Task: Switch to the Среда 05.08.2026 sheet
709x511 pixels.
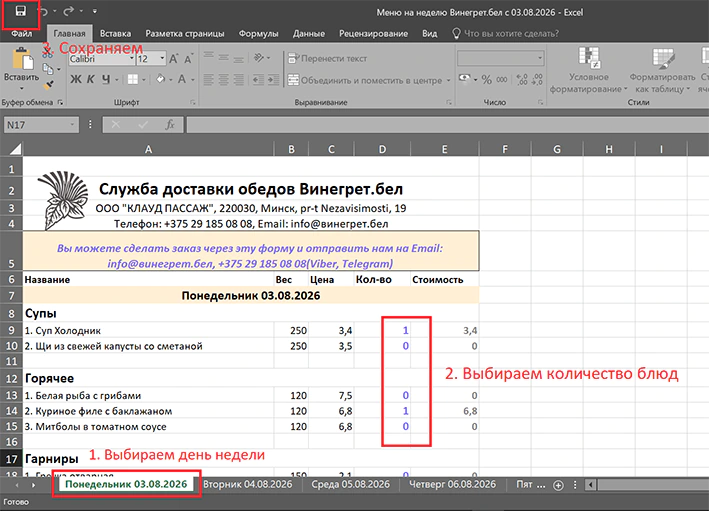Action: coord(350,484)
